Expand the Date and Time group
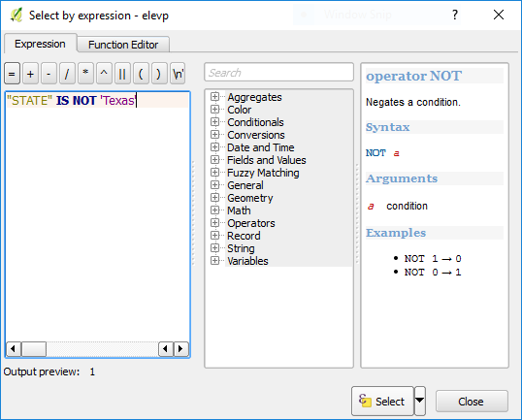Viewport: 522px width, 420px height. click(x=214, y=147)
